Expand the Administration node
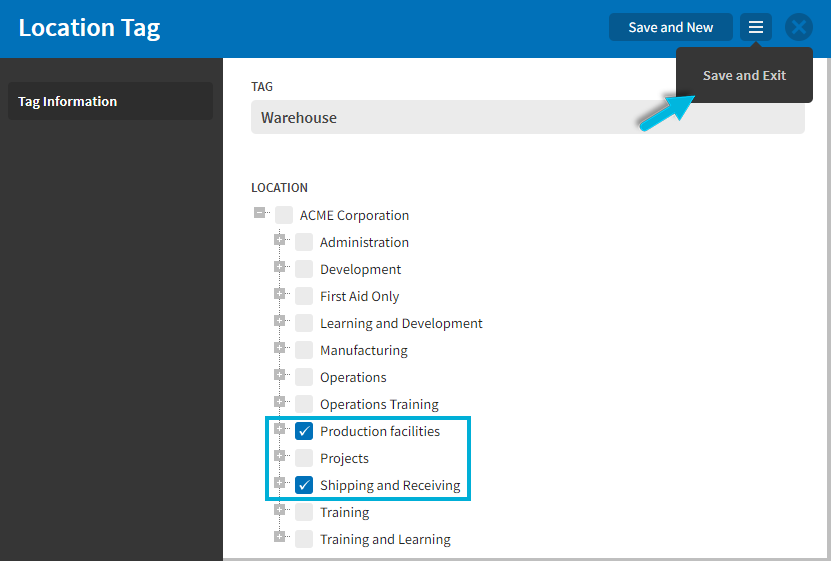Viewport: 831px width, 561px height. (x=279, y=239)
